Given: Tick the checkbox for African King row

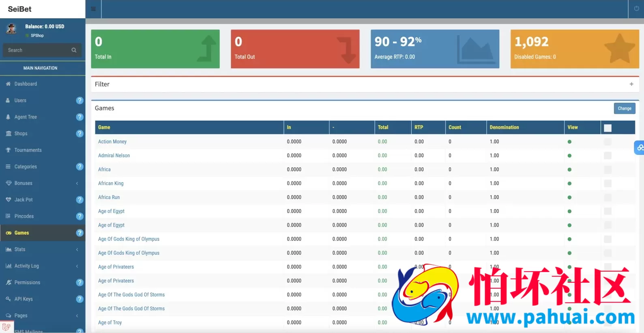Looking at the screenshot, I should (x=608, y=184).
